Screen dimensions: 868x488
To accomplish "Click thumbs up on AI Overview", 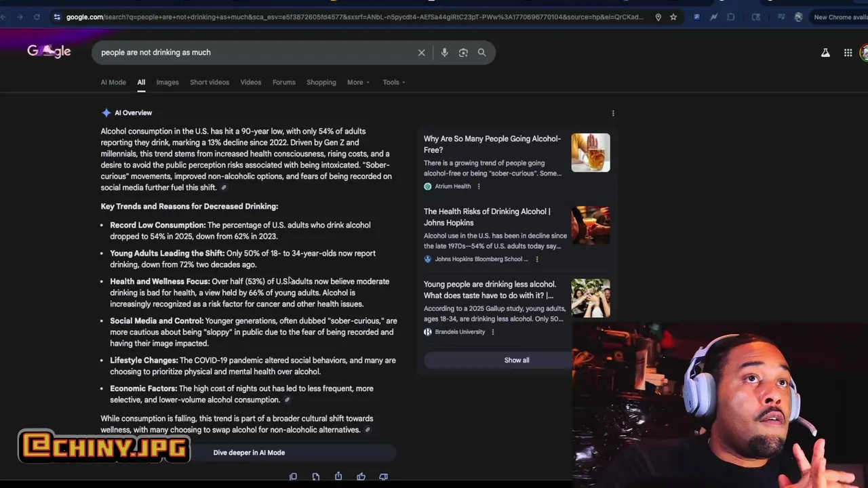I will coord(361,477).
